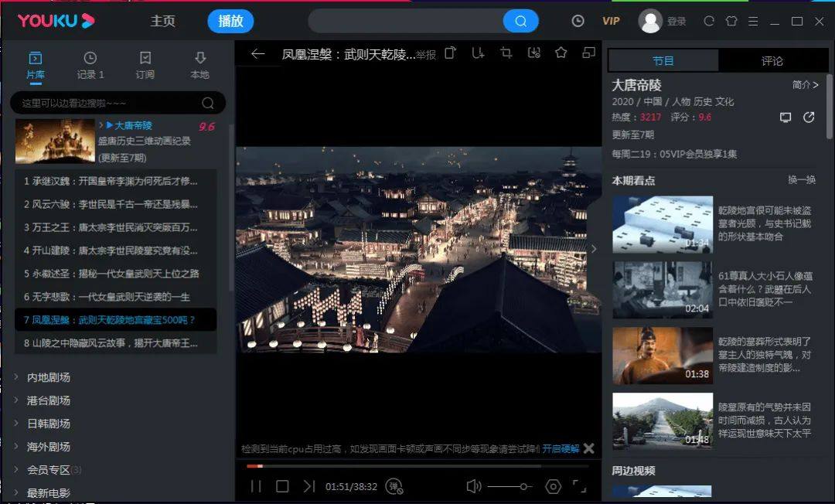The width and height of the screenshot is (835, 504).
Task: Open the 本地 local files panel
Action: [199, 62]
